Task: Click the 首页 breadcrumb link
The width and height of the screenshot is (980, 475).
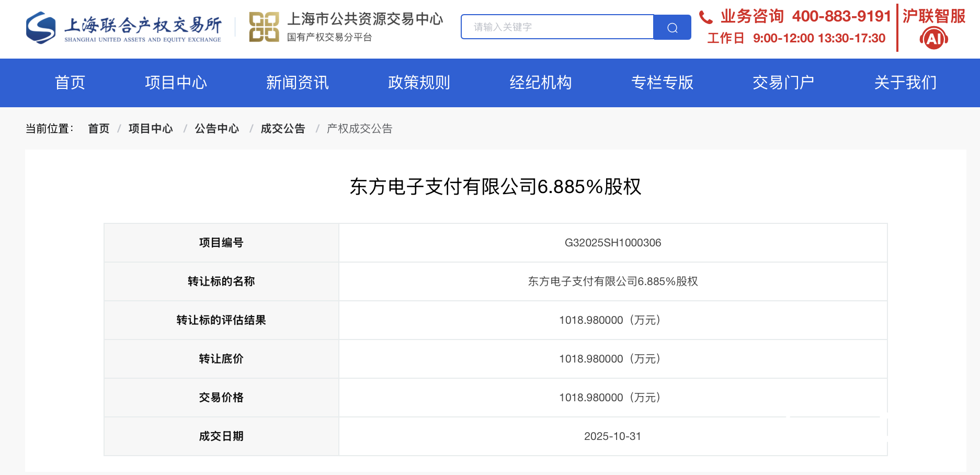Action: click(x=98, y=129)
